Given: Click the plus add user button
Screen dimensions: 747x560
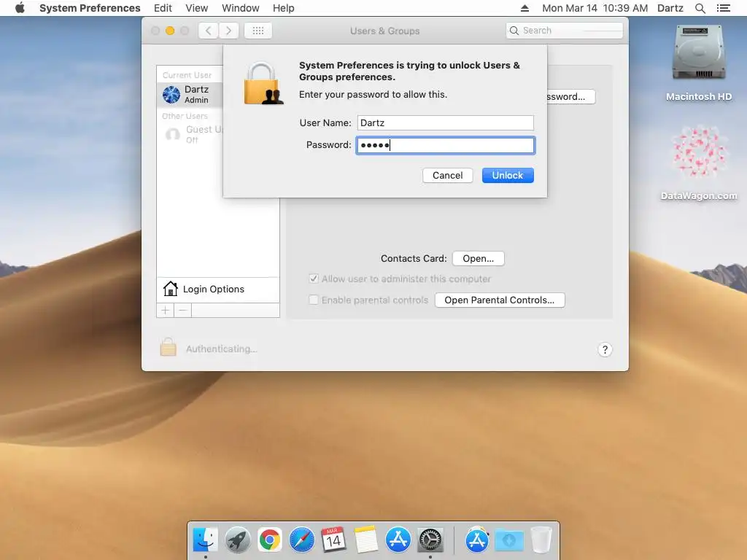Looking at the screenshot, I should [166, 311].
